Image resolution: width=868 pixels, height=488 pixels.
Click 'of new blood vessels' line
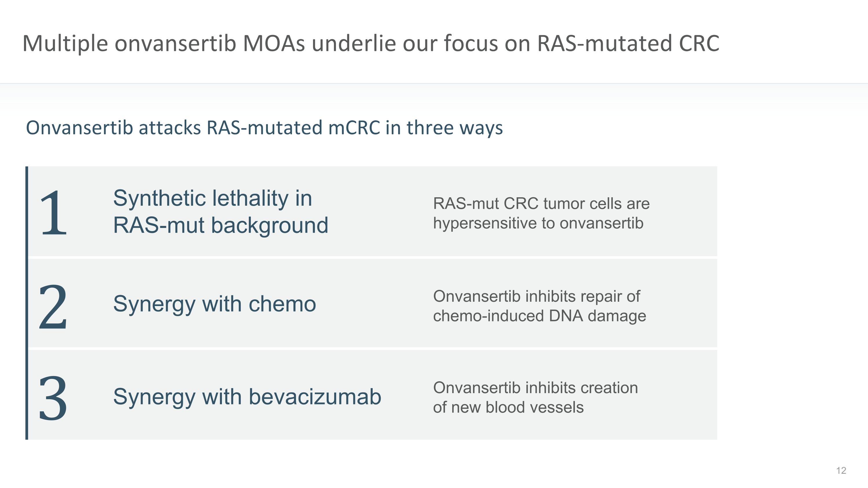[x=508, y=407]
